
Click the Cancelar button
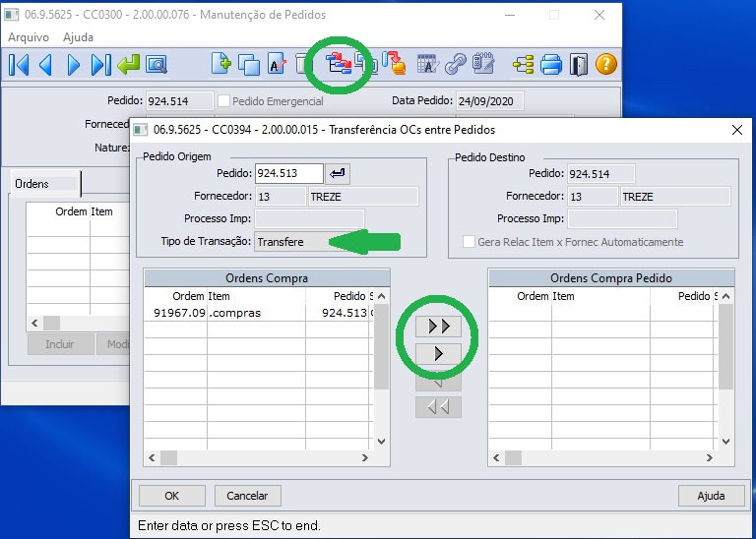247,496
